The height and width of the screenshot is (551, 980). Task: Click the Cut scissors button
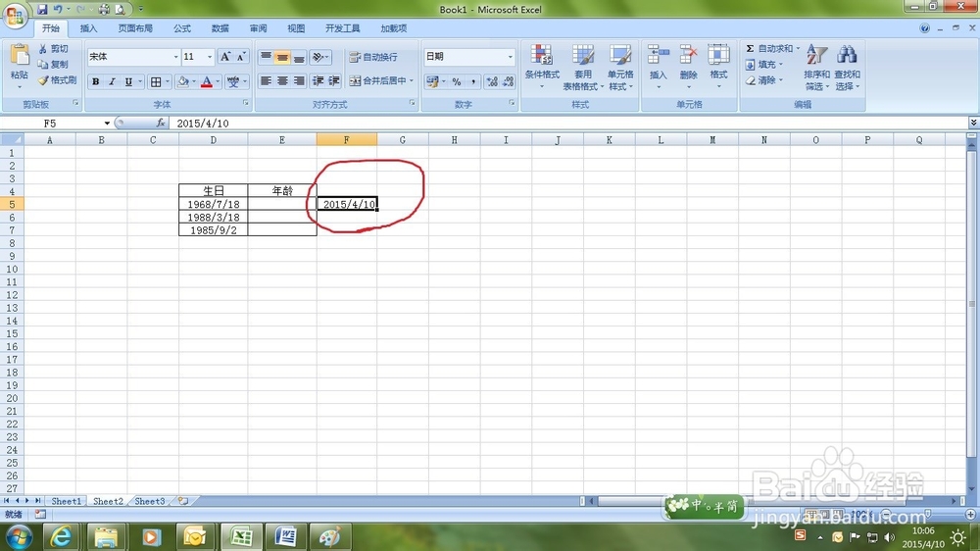[x=53, y=49]
